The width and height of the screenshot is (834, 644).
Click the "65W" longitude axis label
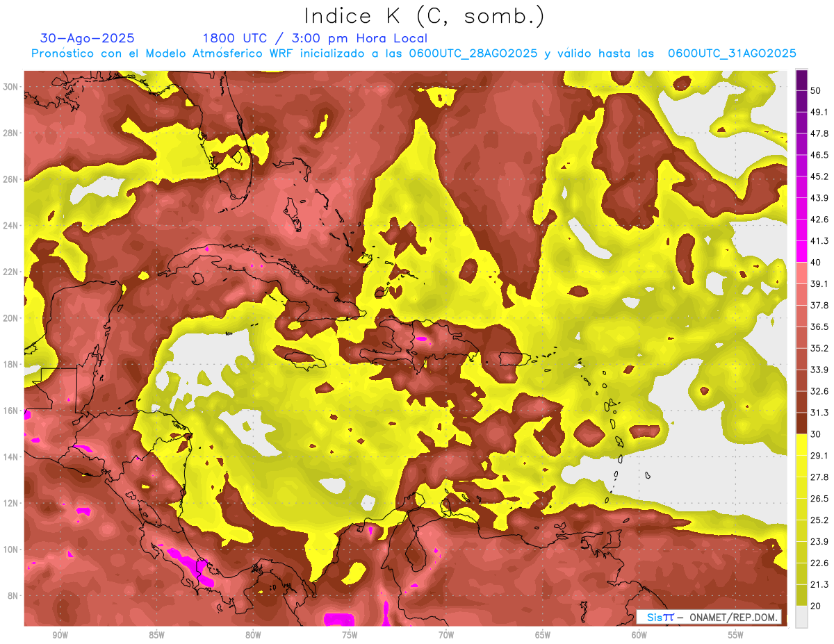tap(543, 636)
